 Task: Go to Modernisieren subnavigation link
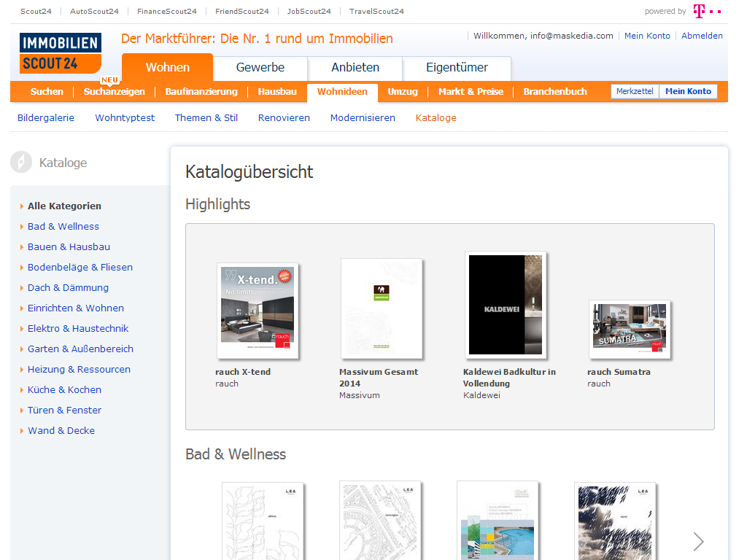click(363, 117)
